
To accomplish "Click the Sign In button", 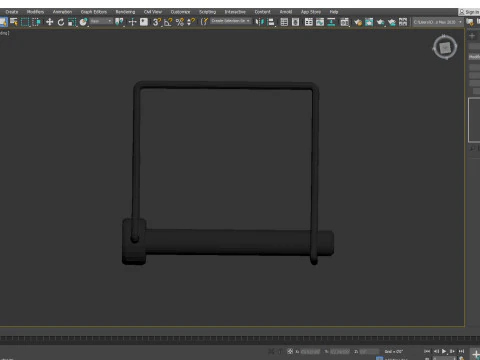I will pos(469,12).
